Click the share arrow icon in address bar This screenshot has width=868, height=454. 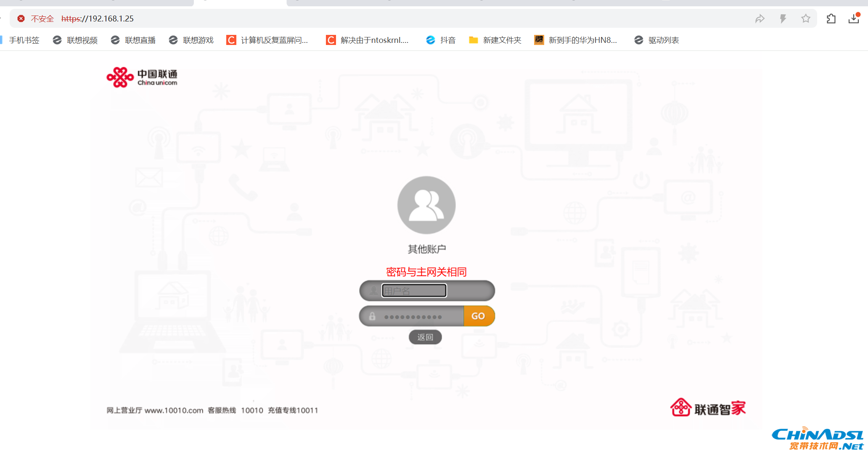(x=759, y=18)
